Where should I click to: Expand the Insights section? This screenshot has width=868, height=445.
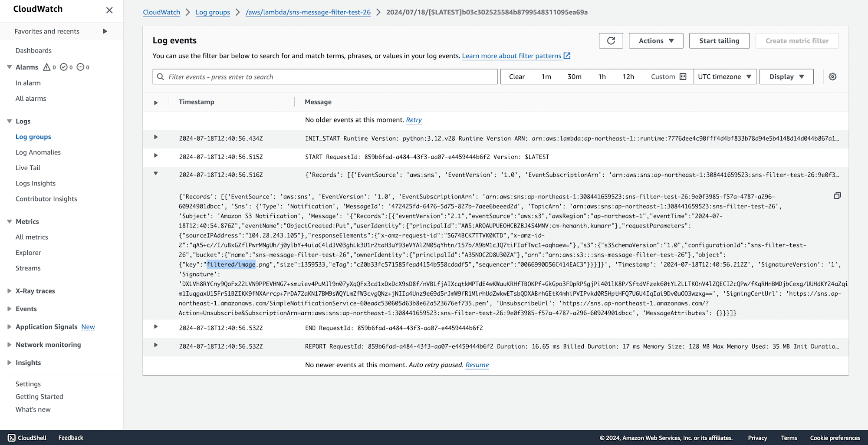pyautogui.click(x=9, y=363)
